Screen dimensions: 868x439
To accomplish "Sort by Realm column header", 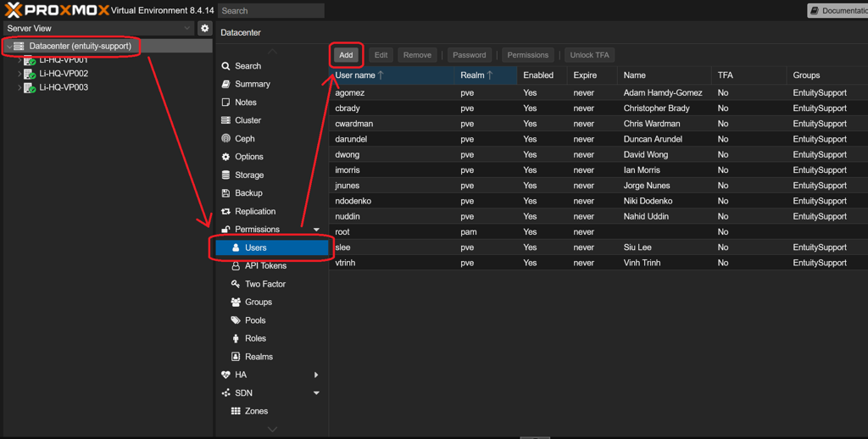I will [x=486, y=75].
